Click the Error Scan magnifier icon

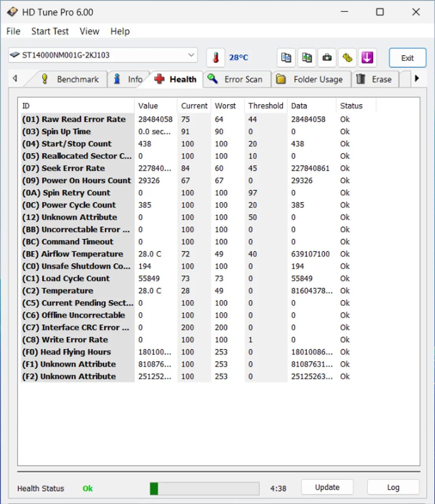click(213, 78)
